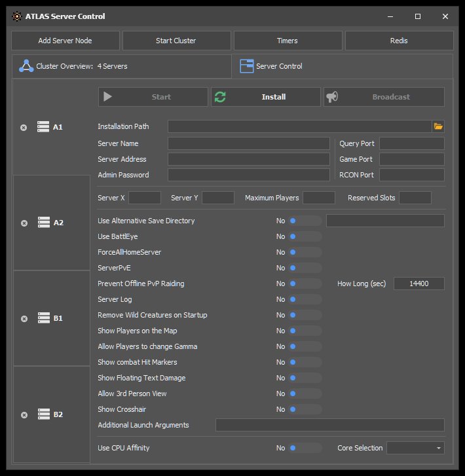The height and width of the screenshot is (476, 465).
Task: Toggle Remove Wild Creatures on Startup
Action: point(305,315)
